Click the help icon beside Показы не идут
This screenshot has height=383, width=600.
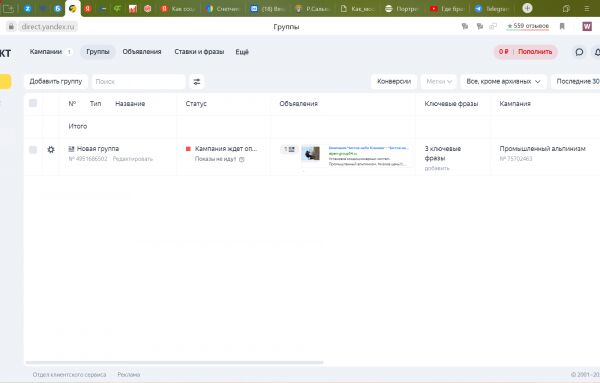point(241,159)
